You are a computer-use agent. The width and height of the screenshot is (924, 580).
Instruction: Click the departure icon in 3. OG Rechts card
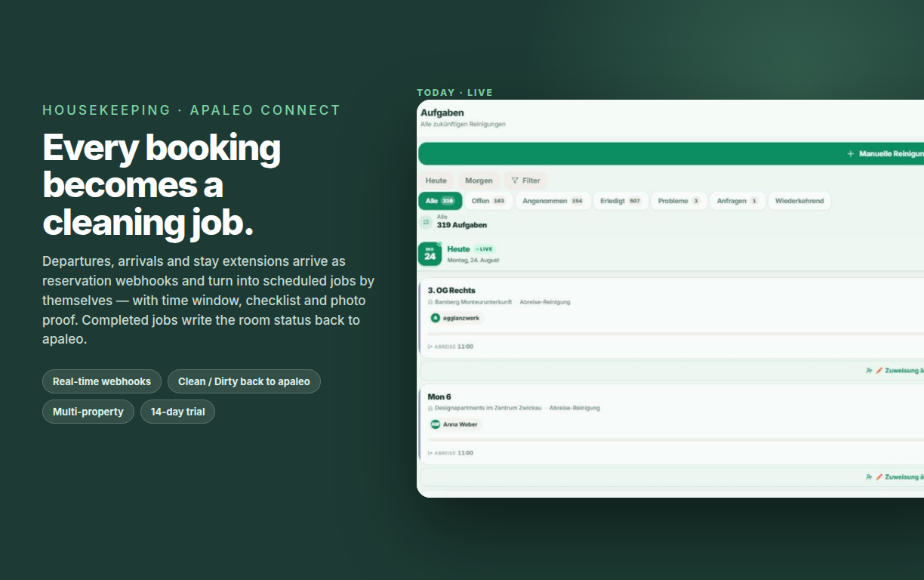[x=430, y=347]
